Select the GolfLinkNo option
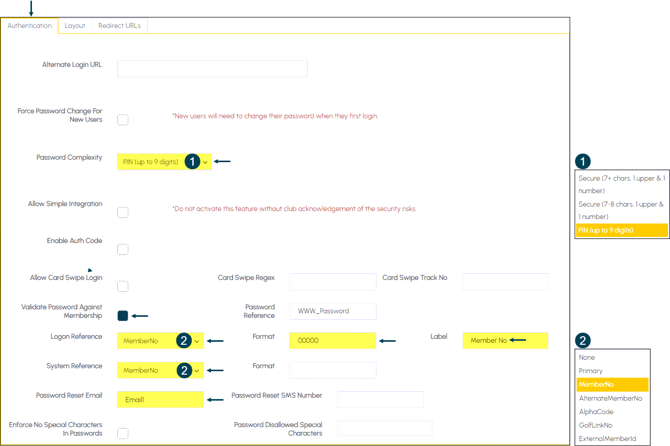The height and width of the screenshot is (446, 670). coord(596,425)
